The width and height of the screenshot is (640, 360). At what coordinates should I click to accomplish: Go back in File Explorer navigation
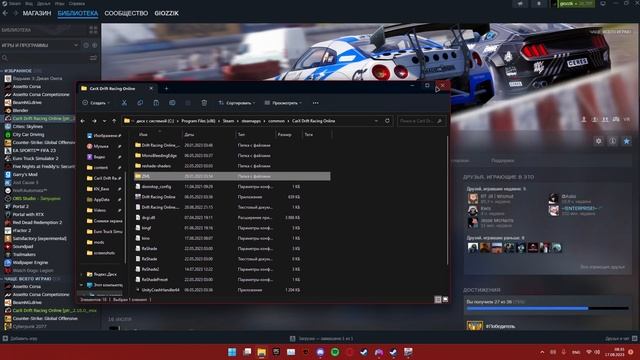click(x=83, y=121)
